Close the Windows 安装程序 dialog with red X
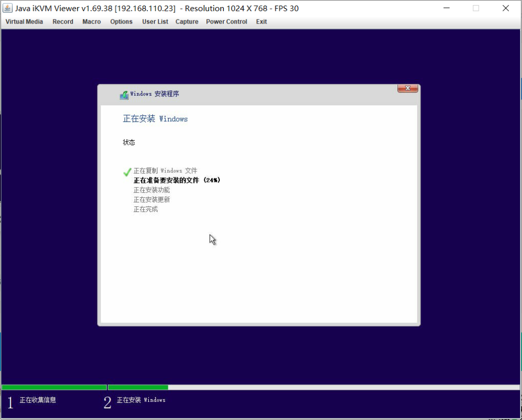The width and height of the screenshot is (522, 420). (407, 89)
